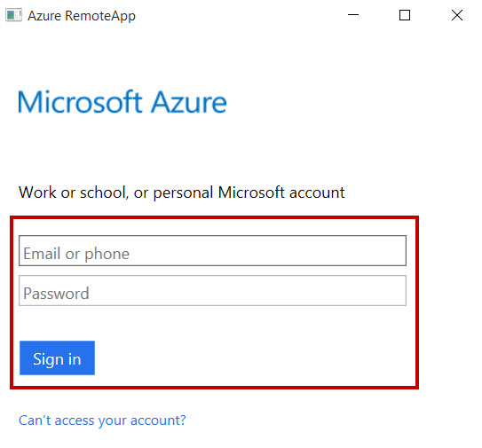The image size is (482, 448).
Task: Click the empty title bar area
Action: point(240,15)
